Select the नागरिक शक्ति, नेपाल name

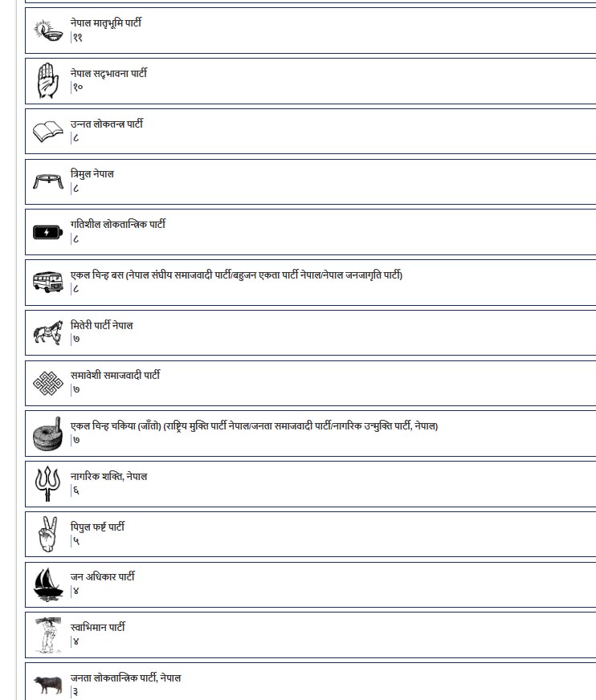pyautogui.click(x=108, y=476)
